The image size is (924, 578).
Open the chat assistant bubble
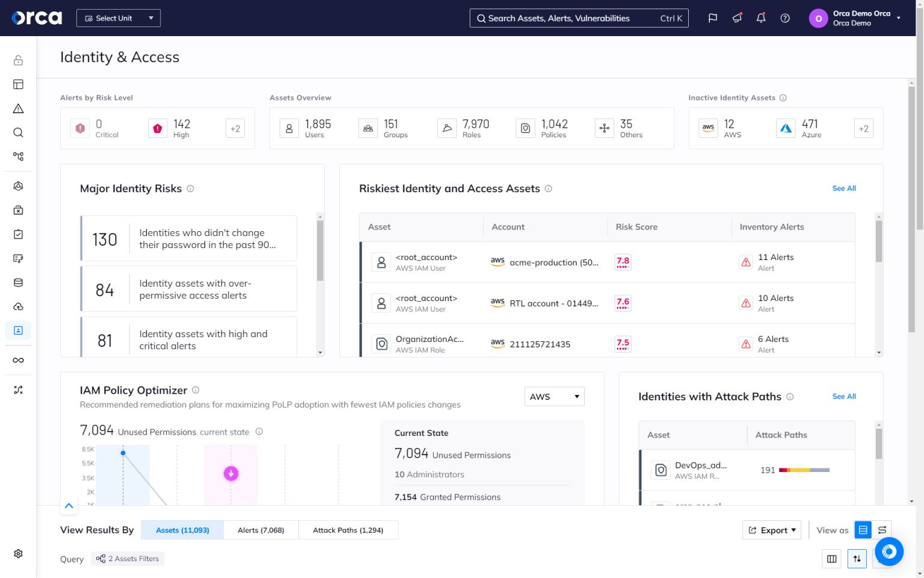click(x=889, y=551)
